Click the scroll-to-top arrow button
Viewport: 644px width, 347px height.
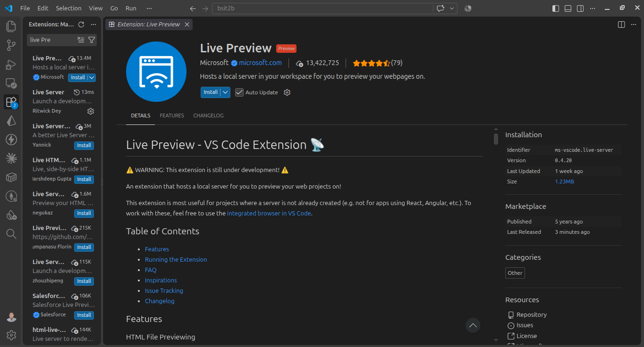(x=473, y=325)
